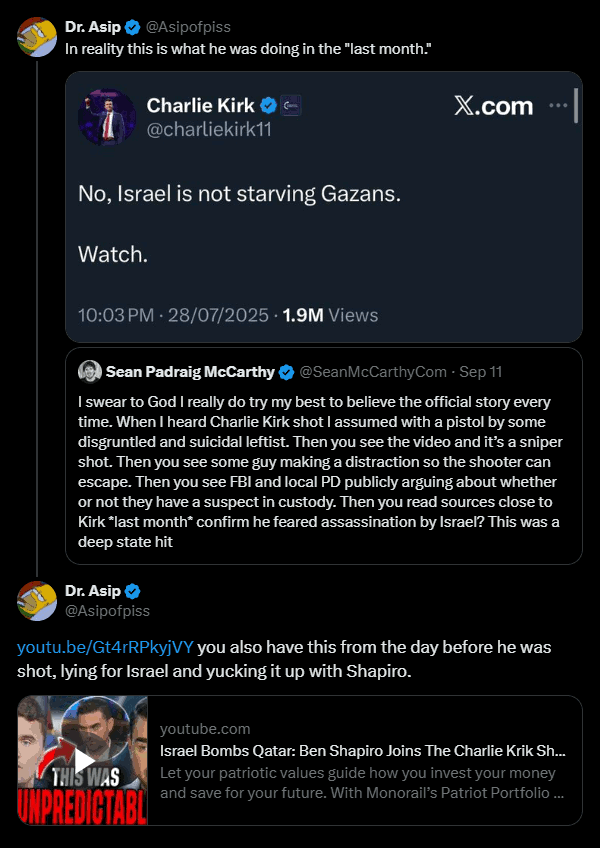
Task: Click the @charliekirk11 handle in the screenshot
Action: (x=210, y=129)
